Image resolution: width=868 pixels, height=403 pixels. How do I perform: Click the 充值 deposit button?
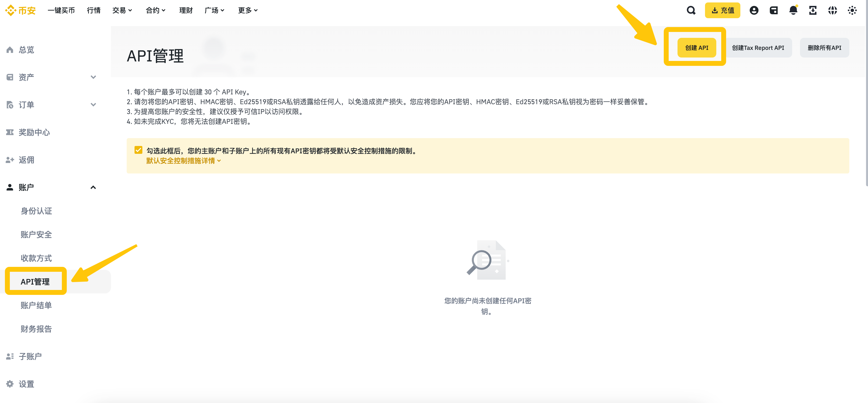pos(722,11)
